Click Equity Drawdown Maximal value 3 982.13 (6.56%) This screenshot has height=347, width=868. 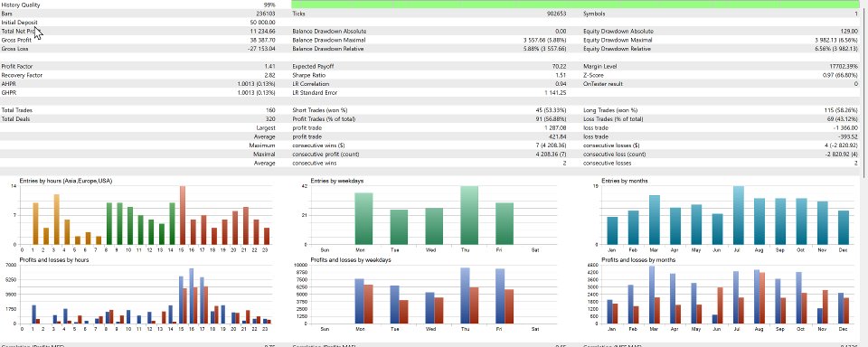coord(835,40)
